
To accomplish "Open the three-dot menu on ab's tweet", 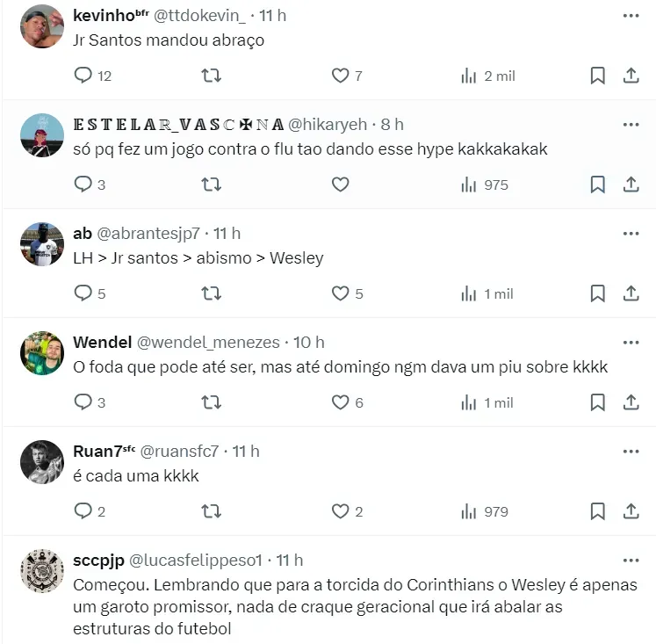I will [x=631, y=234].
